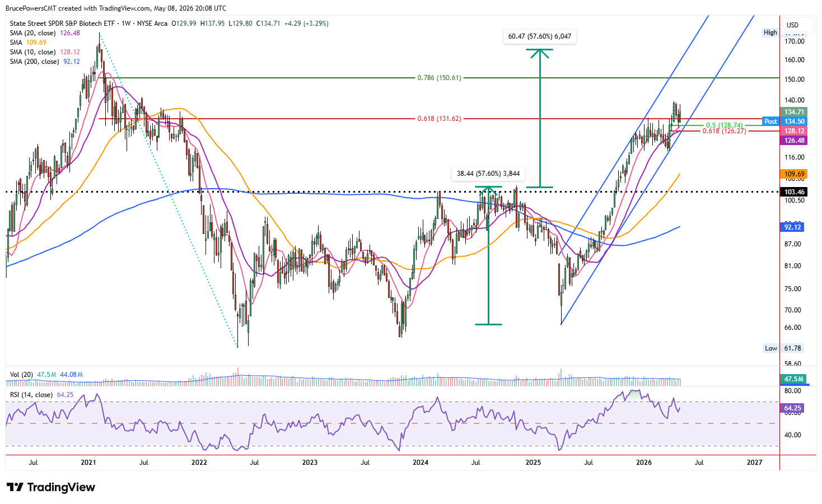
Task: Click the +4.29 (+3.29%) change value
Action: [x=306, y=24]
